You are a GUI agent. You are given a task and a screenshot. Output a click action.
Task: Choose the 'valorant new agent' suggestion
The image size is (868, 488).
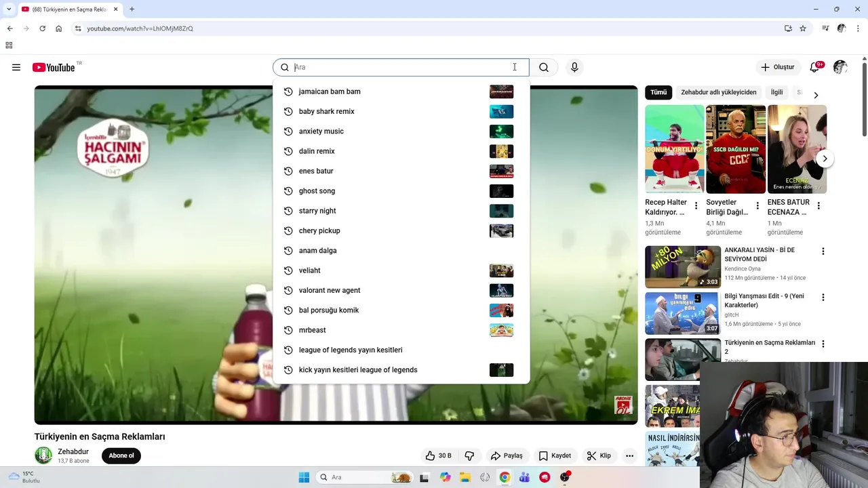coord(401,290)
